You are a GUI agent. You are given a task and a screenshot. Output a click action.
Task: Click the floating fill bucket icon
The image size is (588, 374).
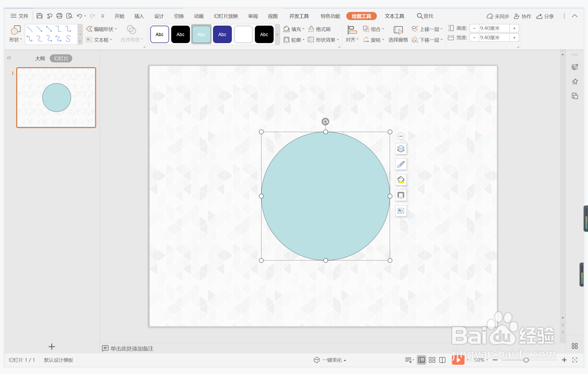[401, 180]
